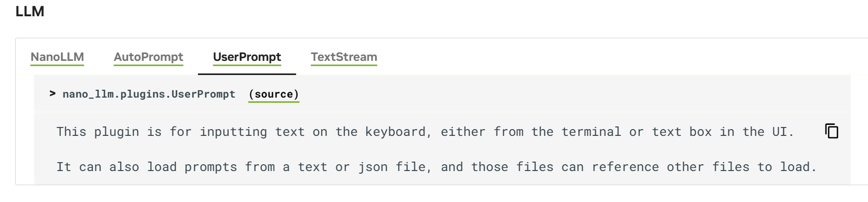Click the word 'json' in the docstring
The image size is (868, 202).
373,167
